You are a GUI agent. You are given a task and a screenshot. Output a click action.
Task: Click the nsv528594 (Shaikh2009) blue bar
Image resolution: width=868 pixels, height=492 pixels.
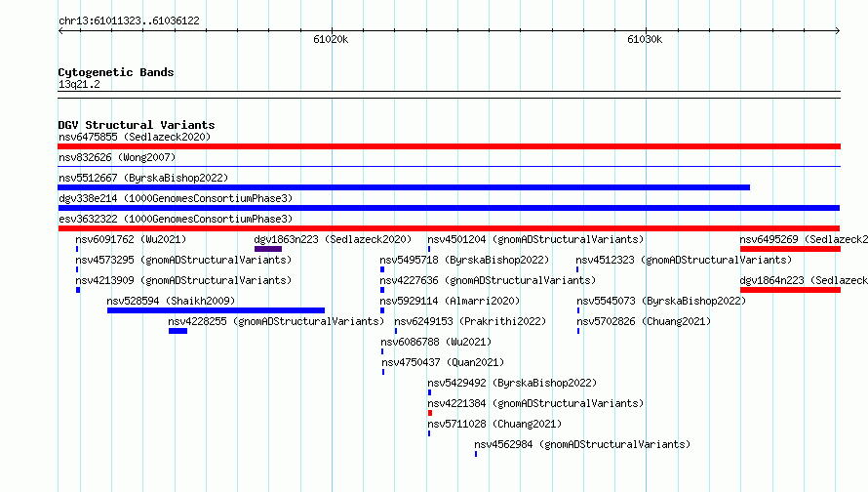[216, 310]
